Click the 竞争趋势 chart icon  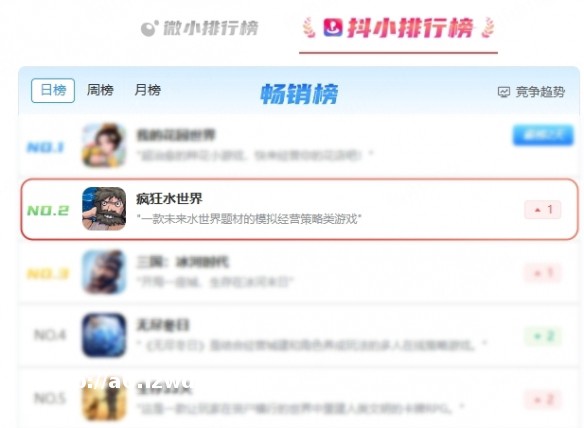[504, 92]
